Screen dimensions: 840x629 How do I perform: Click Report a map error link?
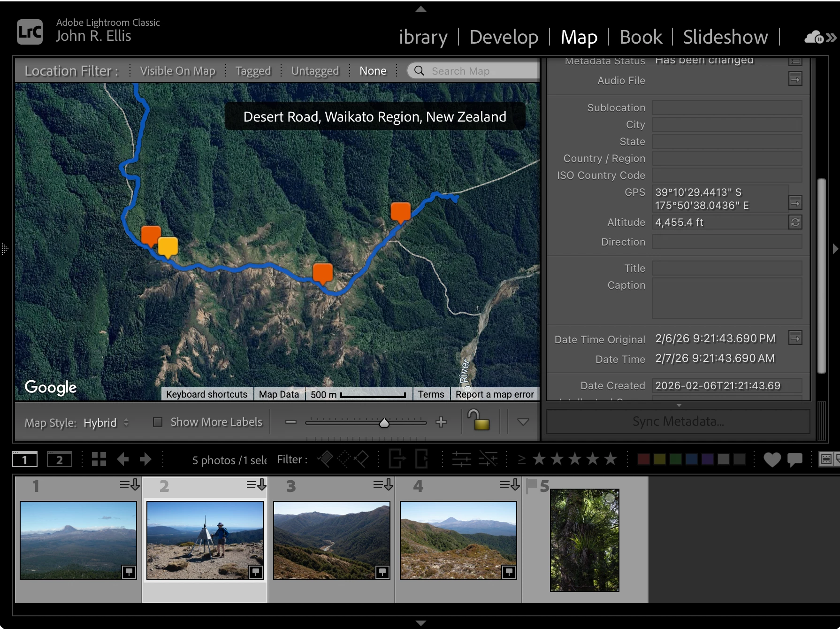[495, 394]
